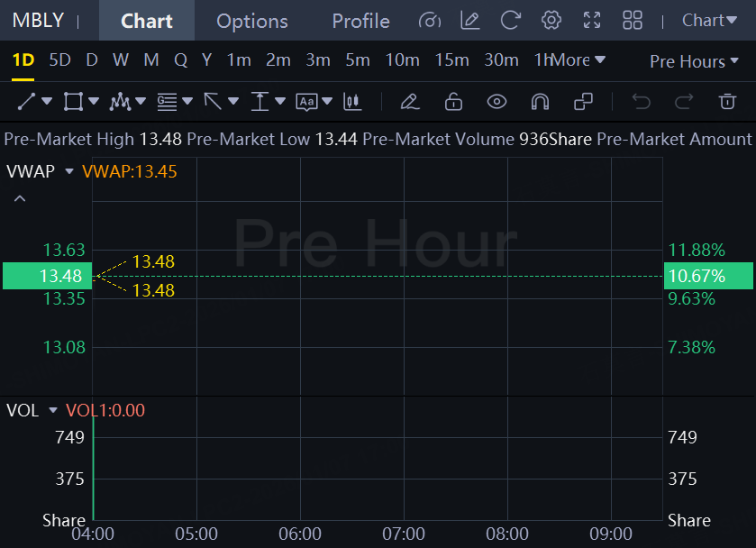Select the trend line drawing tool
Viewport: 756px width, 548px height.
pos(26,102)
